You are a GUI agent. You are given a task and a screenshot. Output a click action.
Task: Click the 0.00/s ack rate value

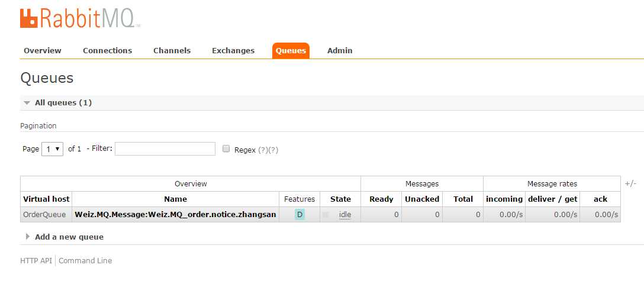pyautogui.click(x=606, y=214)
